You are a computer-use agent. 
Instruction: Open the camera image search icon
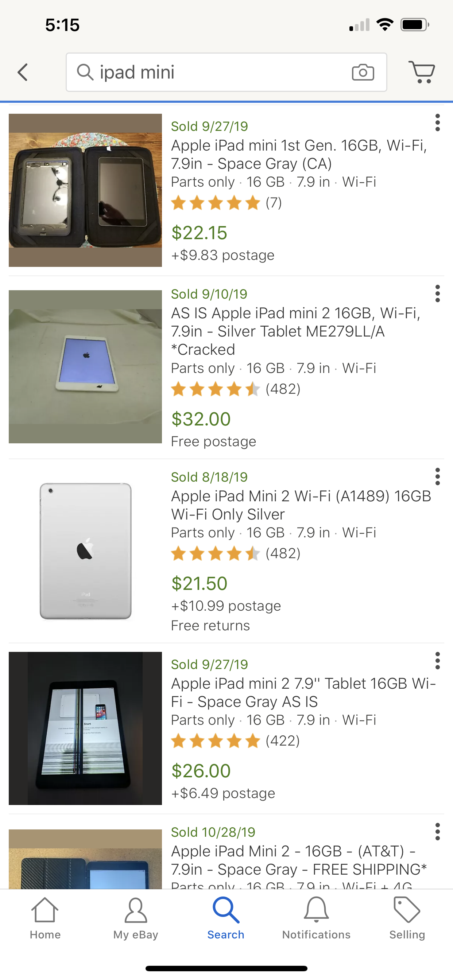point(363,72)
